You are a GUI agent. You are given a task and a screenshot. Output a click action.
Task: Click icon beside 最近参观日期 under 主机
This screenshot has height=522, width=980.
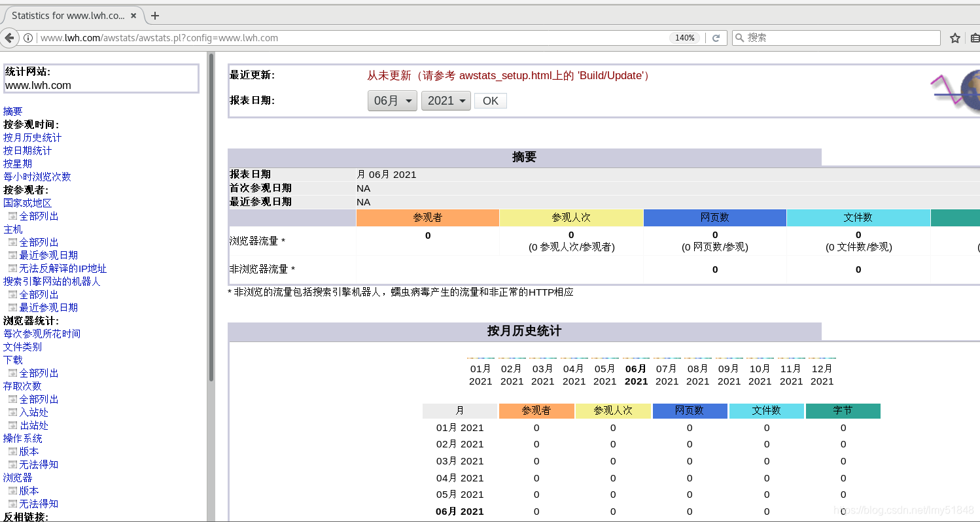tap(12, 255)
